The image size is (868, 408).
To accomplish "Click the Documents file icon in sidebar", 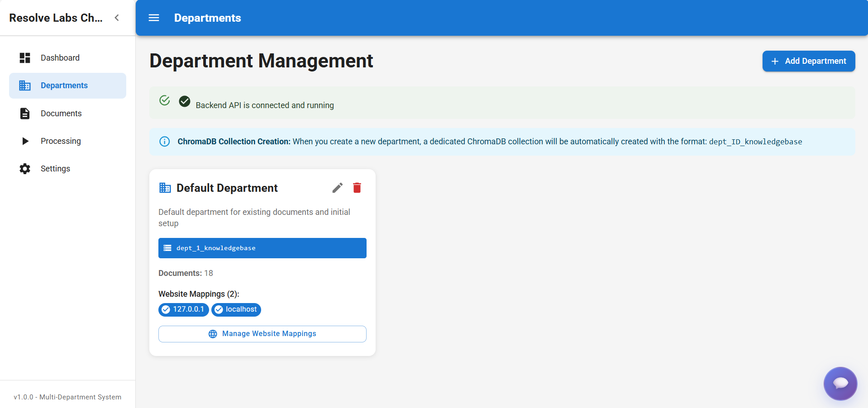I will (x=24, y=113).
